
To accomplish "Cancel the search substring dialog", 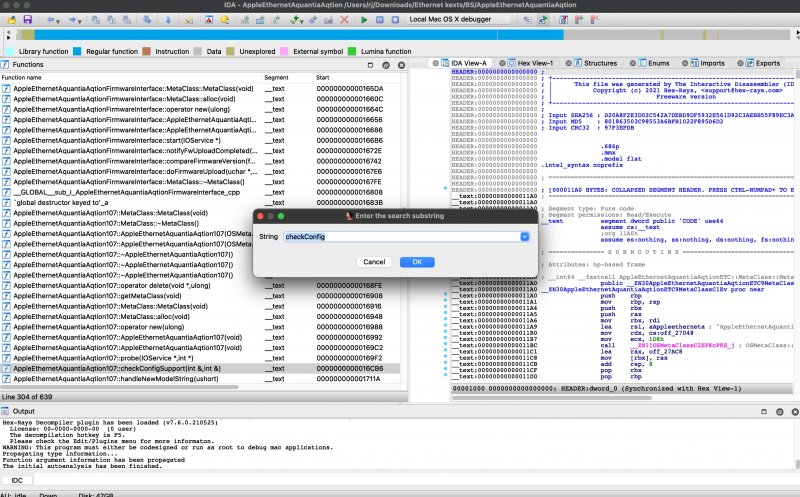I will pyautogui.click(x=374, y=261).
